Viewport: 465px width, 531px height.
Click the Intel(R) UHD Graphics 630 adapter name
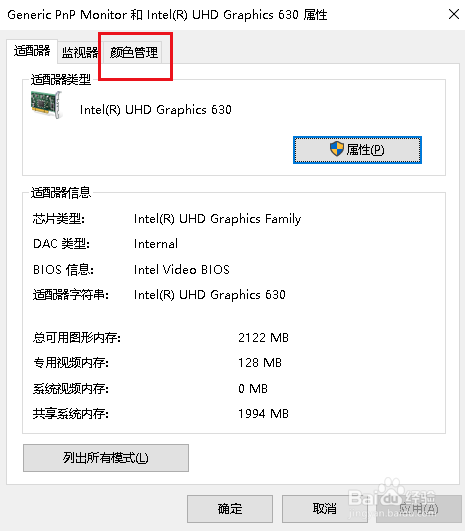[x=155, y=110]
